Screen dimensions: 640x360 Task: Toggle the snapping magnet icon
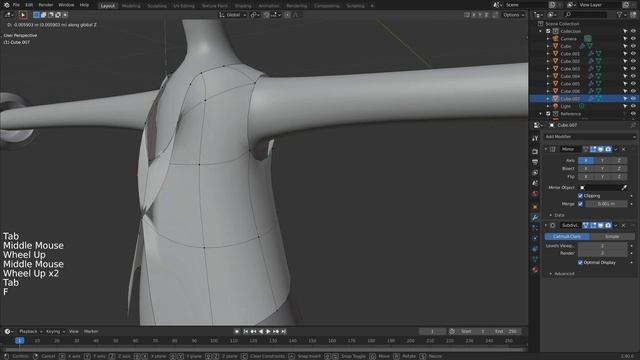(x=266, y=15)
